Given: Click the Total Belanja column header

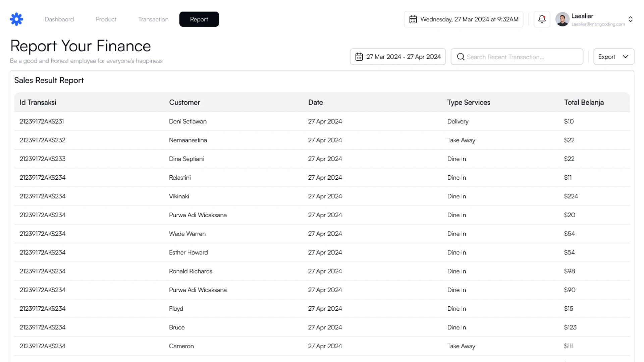Looking at the screenshot, I should click(x=584, y=102).
